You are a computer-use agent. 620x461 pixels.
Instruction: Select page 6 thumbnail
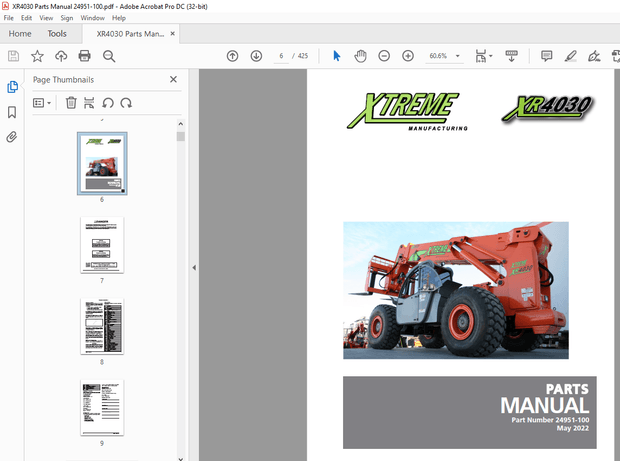(102, 163)
